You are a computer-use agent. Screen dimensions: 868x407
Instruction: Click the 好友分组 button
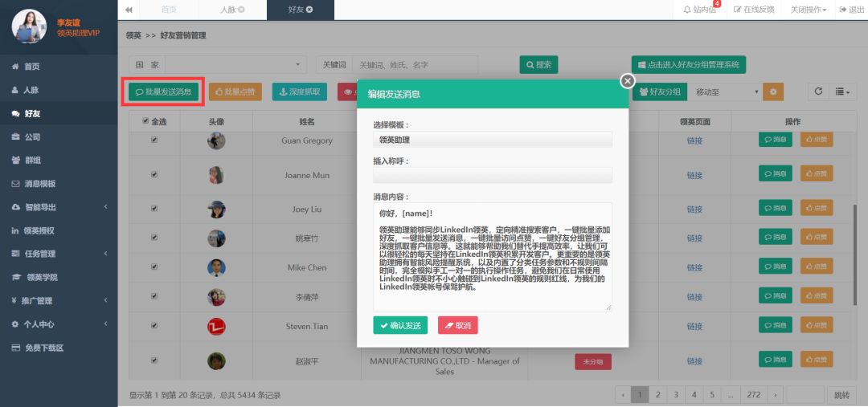click(x=660, y=92)
